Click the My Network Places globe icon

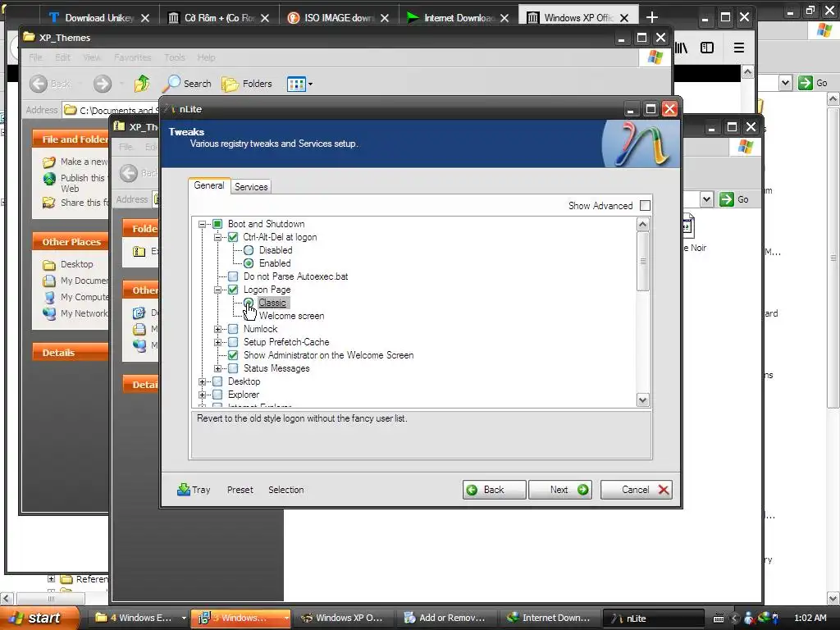(x=49, y=313)
